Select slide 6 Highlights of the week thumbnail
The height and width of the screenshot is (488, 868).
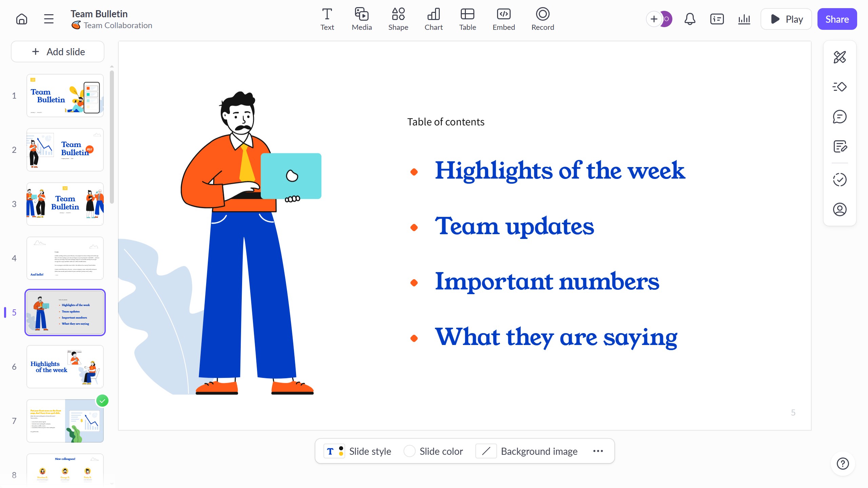(x=65, y=367)
